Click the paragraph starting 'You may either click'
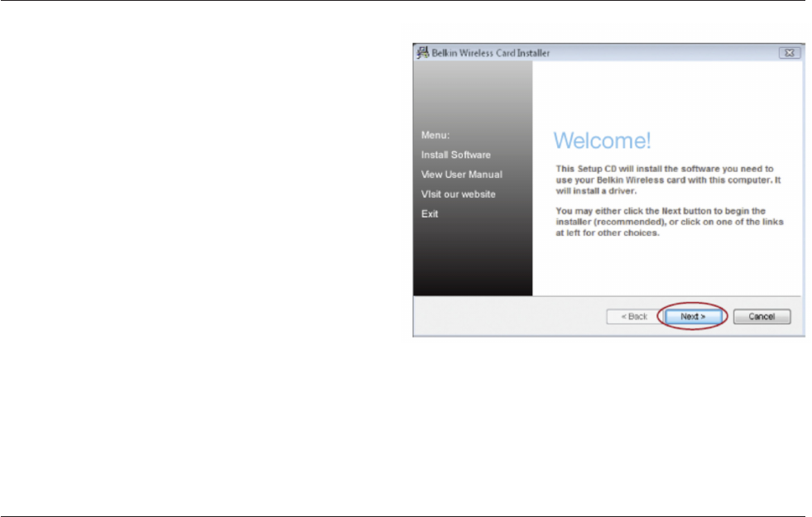The width and height of the screenshot is (812, 517). (670, 222)
